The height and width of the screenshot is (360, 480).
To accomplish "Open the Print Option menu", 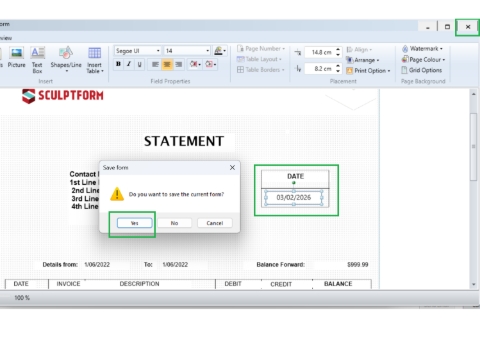I will pos(368,71).
